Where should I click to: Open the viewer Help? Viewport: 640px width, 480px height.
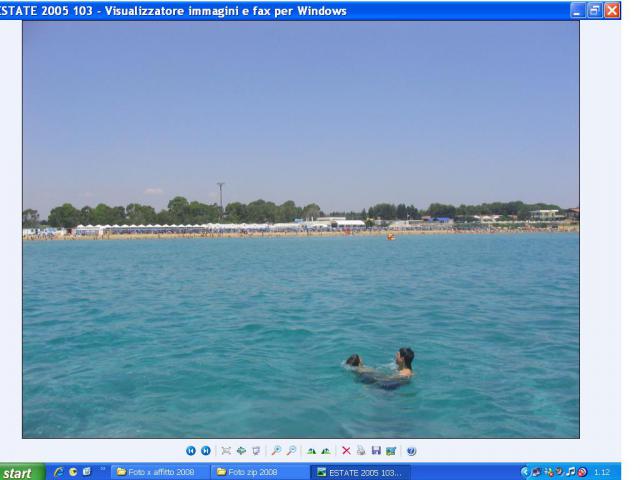click(411, 451)
